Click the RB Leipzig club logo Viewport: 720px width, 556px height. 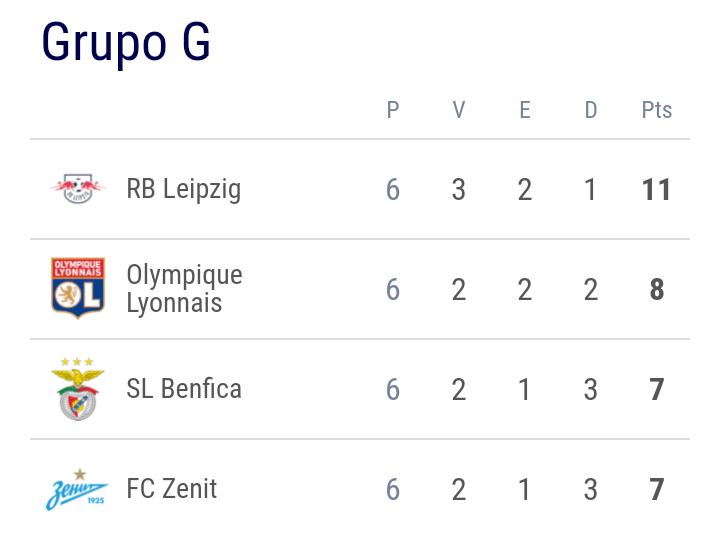click(x=78, y=189)
